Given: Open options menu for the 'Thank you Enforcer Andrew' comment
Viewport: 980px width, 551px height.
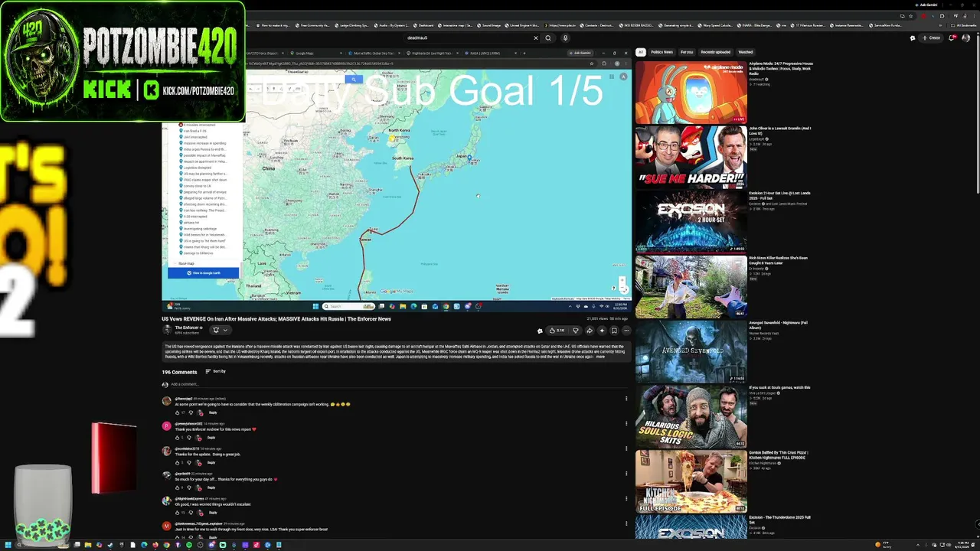Looking at the screenshot, I should (626, 424).
